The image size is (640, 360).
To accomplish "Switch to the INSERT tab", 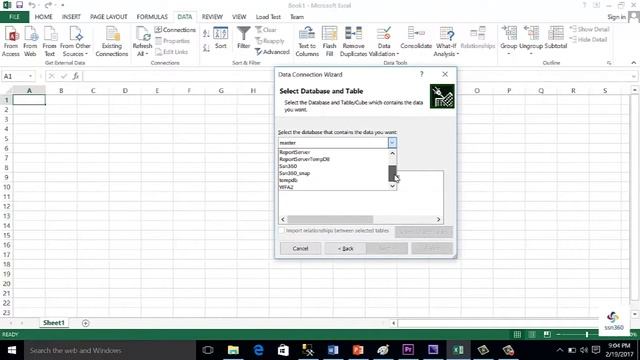I will coord(71,17).
